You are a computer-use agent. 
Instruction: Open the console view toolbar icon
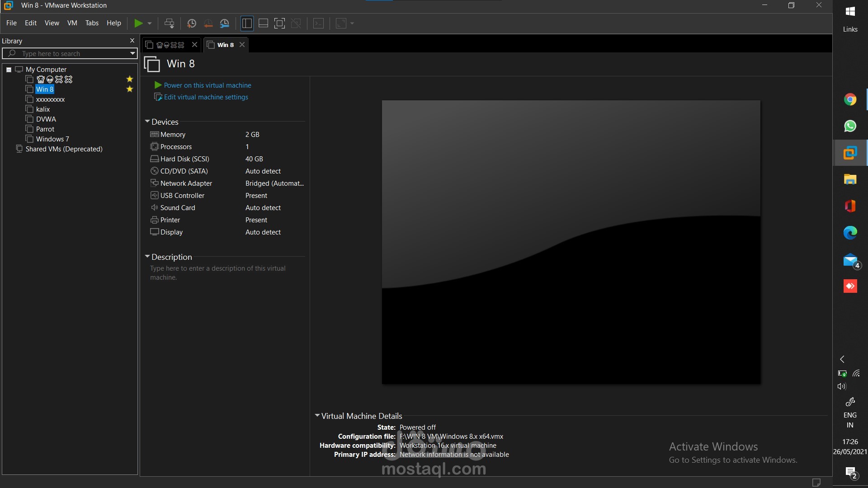(x=318, y=23)
